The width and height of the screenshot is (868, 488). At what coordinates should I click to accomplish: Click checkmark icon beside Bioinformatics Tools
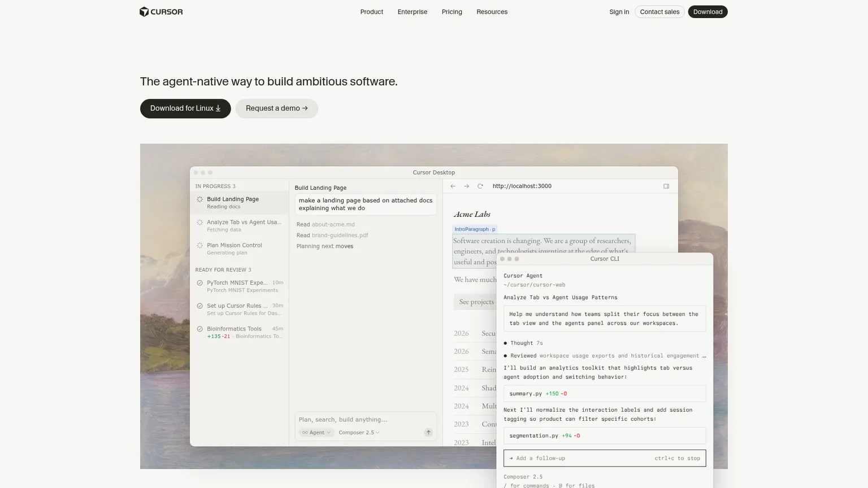coord(199,329)
